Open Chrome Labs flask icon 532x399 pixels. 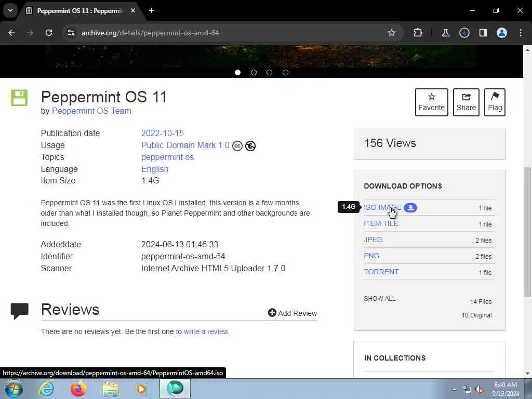[x=445, y=33]
